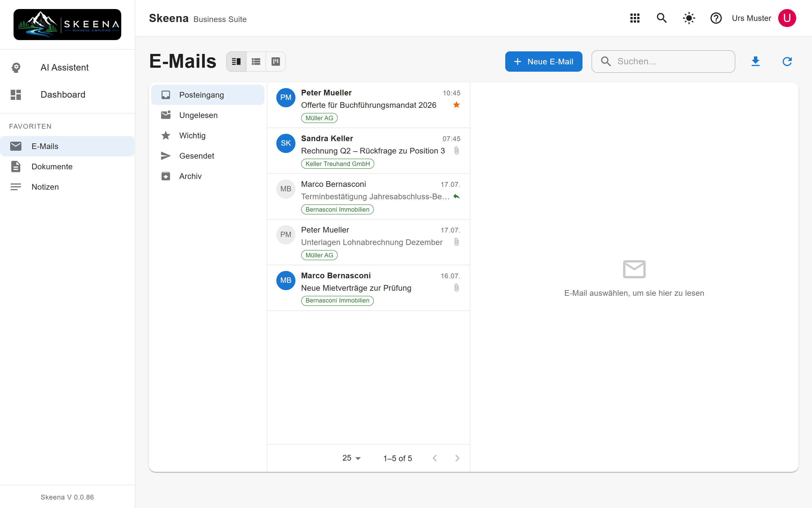Click the download emails icon

(x=756, y=62)
